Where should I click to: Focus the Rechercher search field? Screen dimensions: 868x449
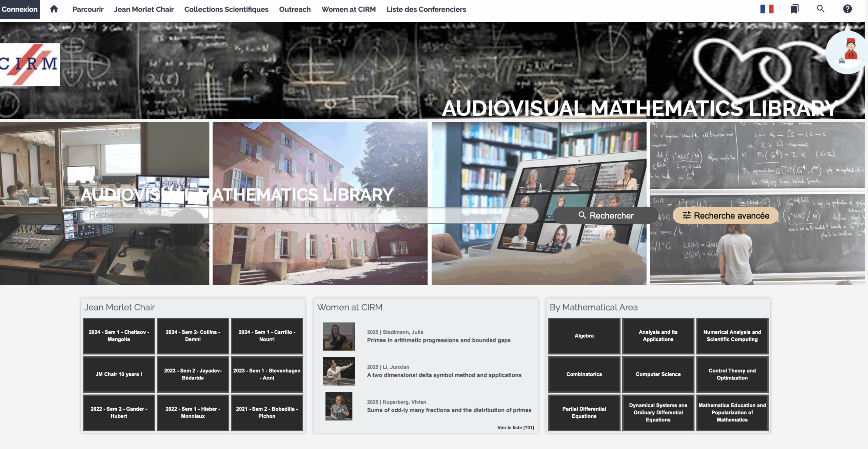click(310, 215)
